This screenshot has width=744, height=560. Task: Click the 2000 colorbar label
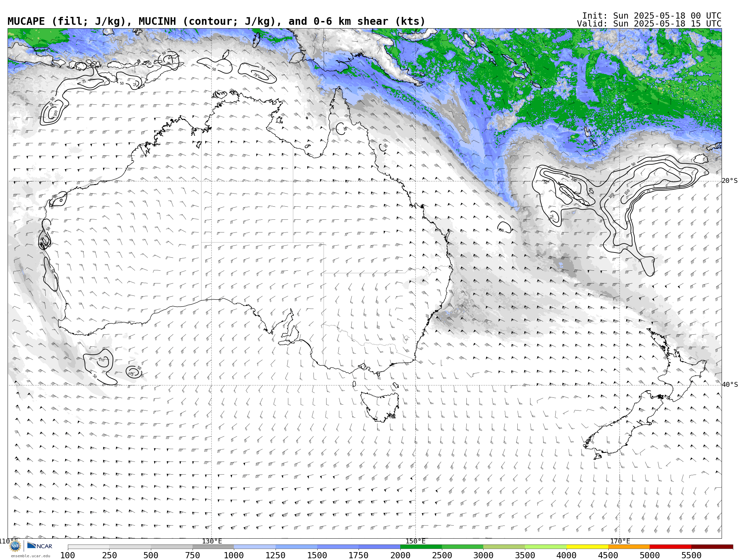(x=400, y=555)
